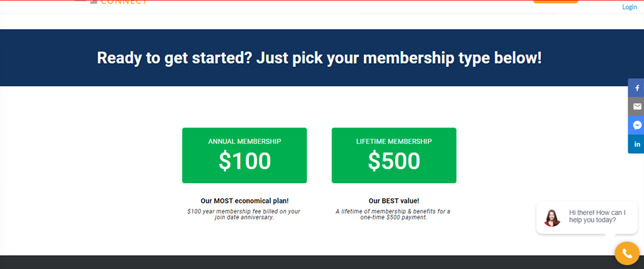Click the orange CONNECT logo text
The height and width of the screenshot is (269, 644).
[x=124, y=2]
